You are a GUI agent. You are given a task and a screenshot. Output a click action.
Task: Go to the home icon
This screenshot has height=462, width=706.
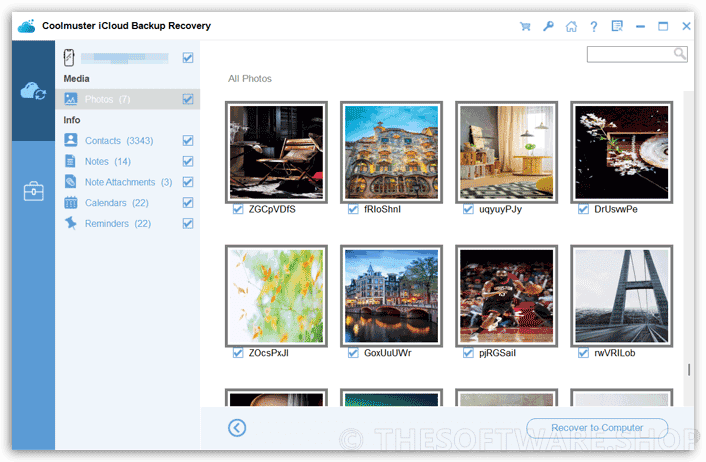click(571, 27)
